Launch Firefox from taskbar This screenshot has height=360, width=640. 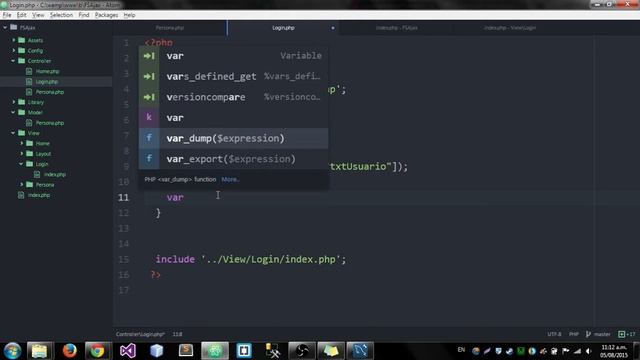[69, 351]
